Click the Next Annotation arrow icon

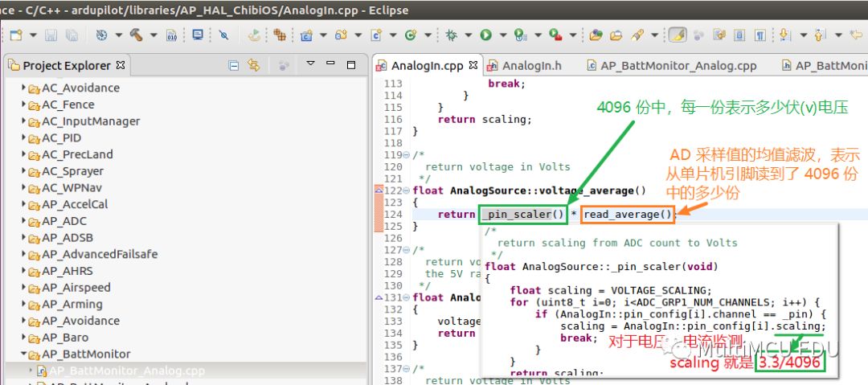point(784,35)
